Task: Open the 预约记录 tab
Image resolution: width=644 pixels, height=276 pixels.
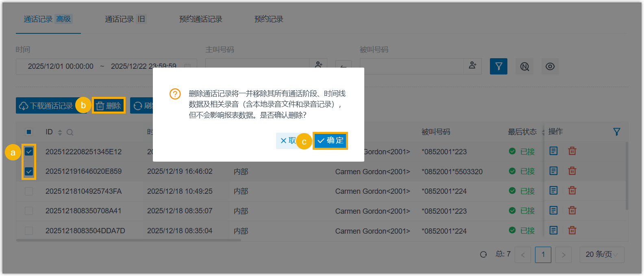Action: pos(268,19)
